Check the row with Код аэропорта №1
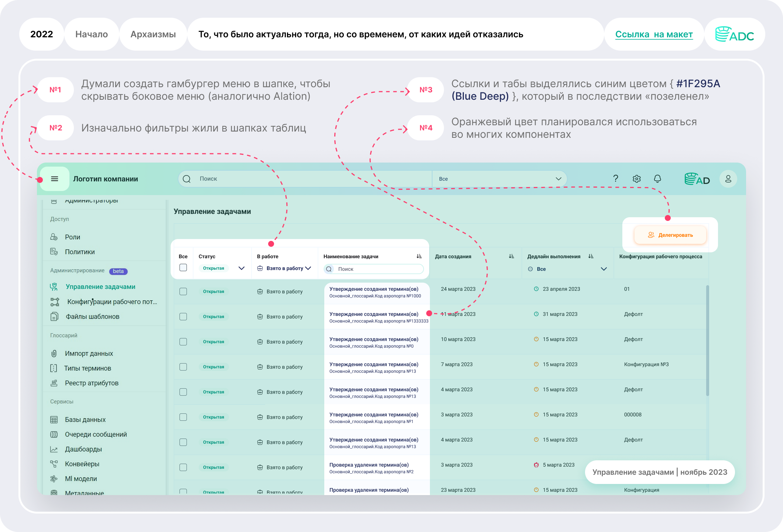Viewport: 783px width, 532px height. pos(183,417)
